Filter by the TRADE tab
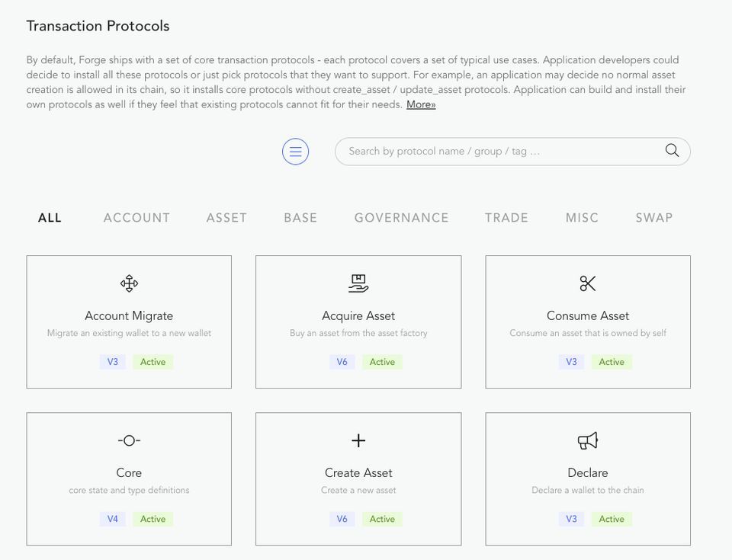This screenshot has width=732, height=560. 506,218
